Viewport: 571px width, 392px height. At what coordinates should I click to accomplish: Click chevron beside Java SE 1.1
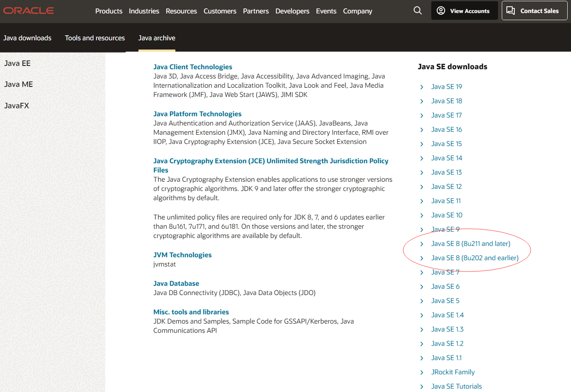[x=422, y=358]
